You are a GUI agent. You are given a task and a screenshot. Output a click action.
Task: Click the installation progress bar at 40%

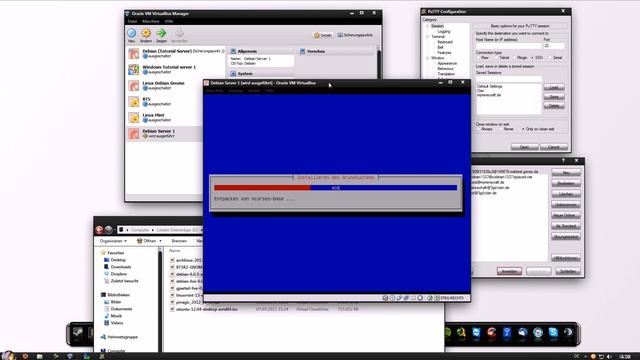pos(336,188)
